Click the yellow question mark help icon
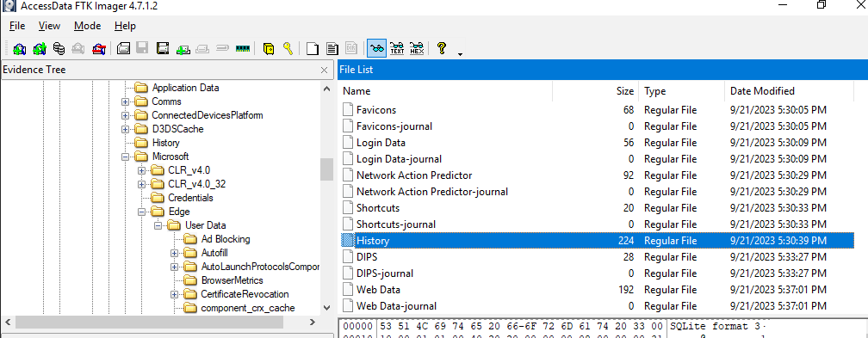Viewport: 868px width, 338px height. (441, 48)
